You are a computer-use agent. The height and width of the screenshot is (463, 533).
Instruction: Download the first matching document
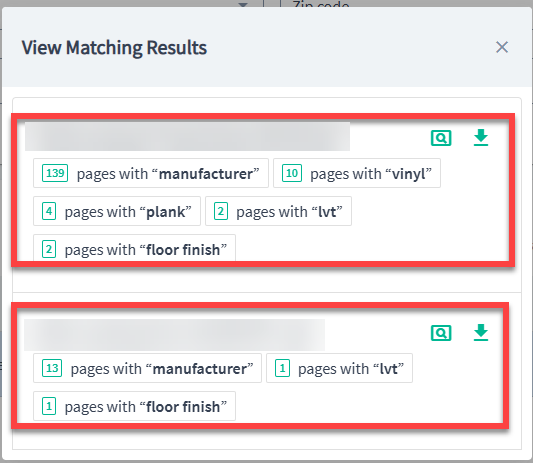click(x=481, y=137)
